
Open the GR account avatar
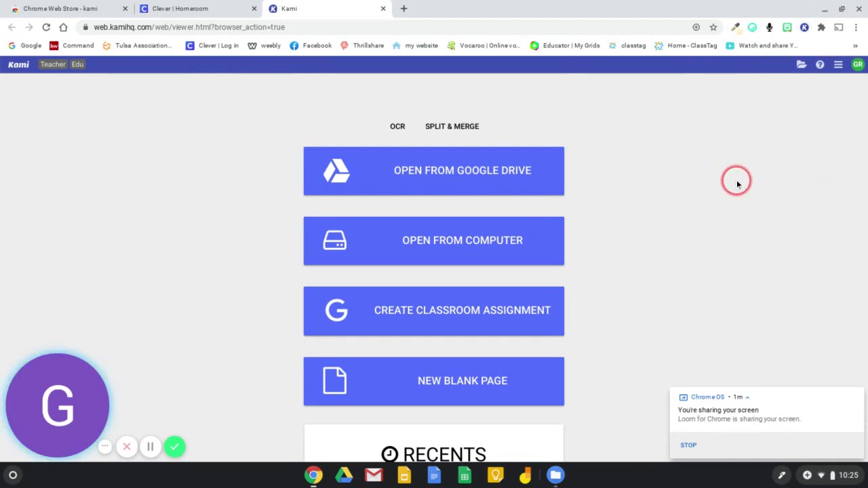(858, 64)
